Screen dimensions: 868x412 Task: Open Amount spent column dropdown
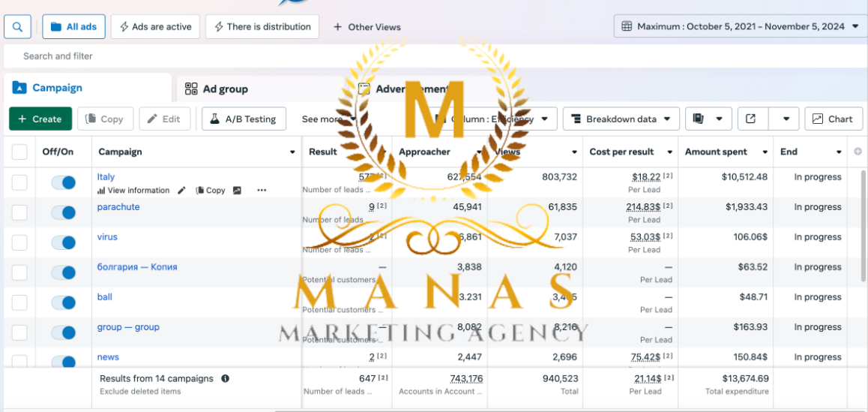coord(765,152)
